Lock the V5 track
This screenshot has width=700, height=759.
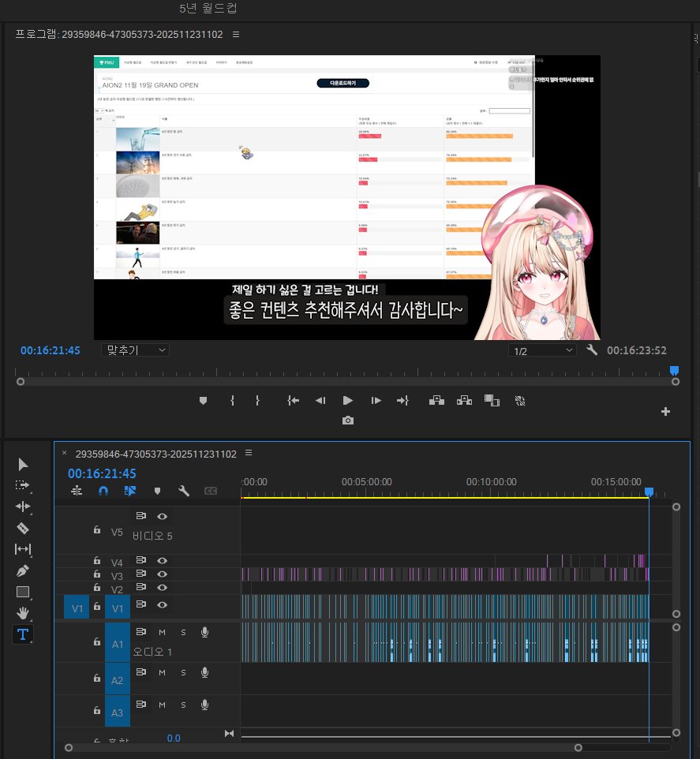(x=97, y=530)
